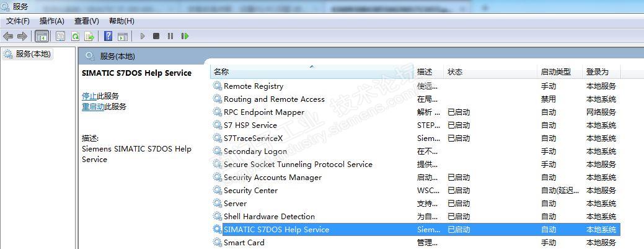Screen dimensions: 644x249
Task: Open the 查看(V) menu
Action: coord(86,21)
